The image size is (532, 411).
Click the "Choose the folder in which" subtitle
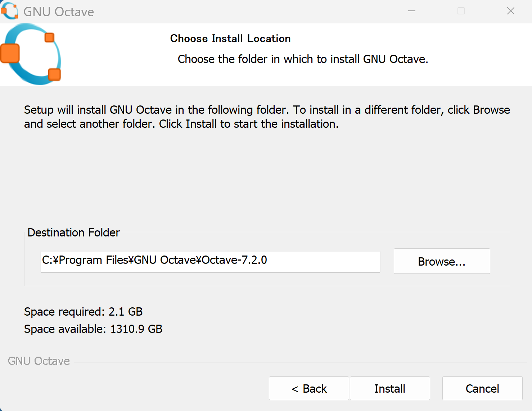[303, 59]
